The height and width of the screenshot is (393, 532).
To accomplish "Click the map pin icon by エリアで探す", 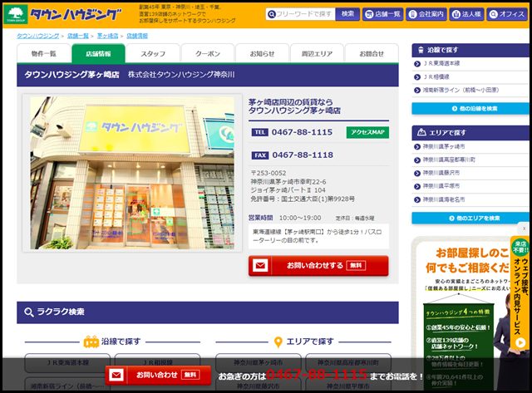I will pos(278,342).
